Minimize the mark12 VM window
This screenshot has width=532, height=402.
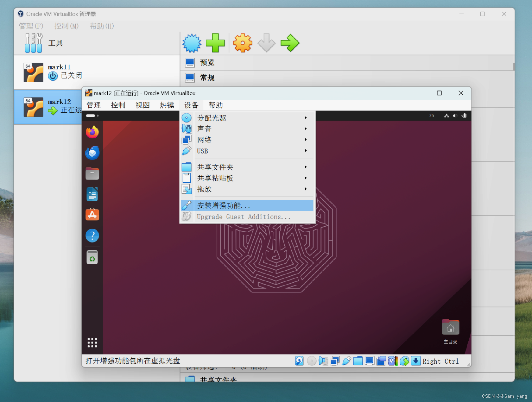[x=418, y=93]
